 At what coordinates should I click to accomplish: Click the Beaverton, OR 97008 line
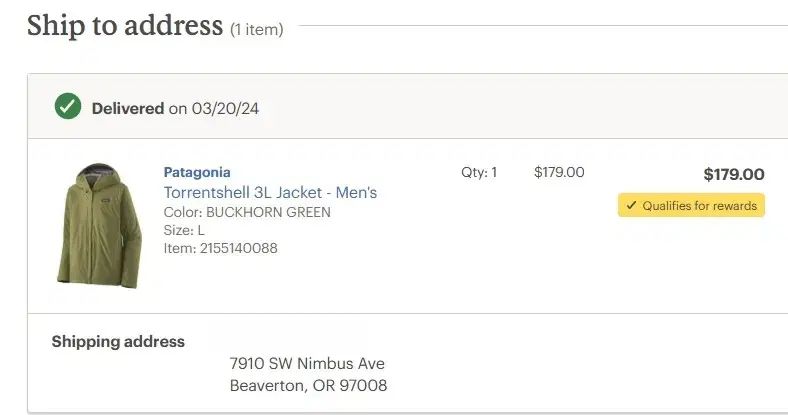click(308, 385)
